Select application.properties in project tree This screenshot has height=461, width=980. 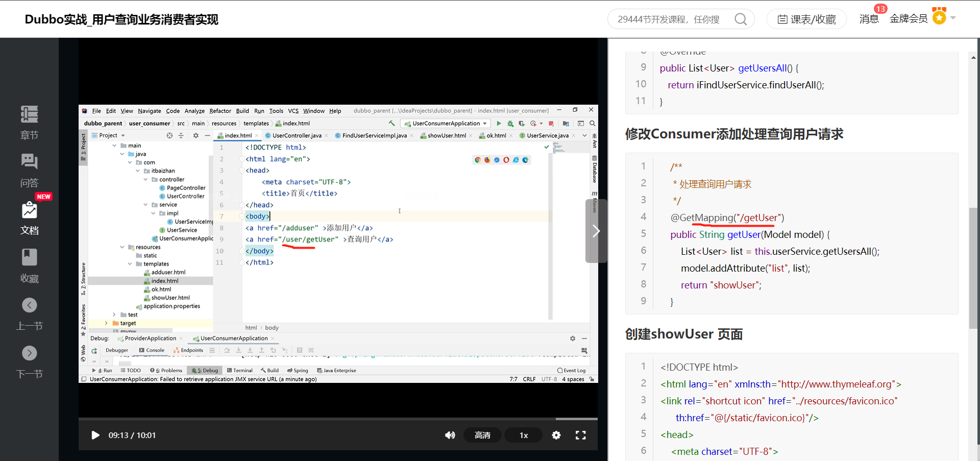pyautogui.click(x=168, y=306)
